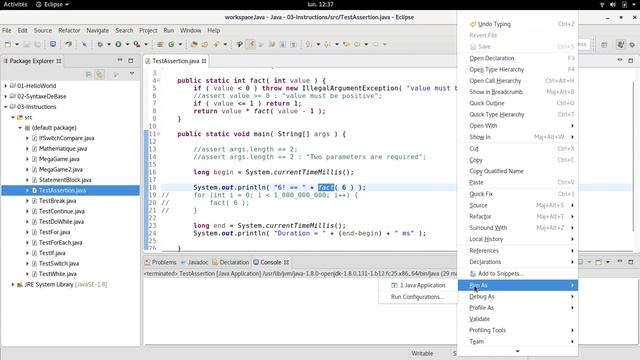Click the Writable status bar entry
The image size is (640, 360).
click(422, 353)
